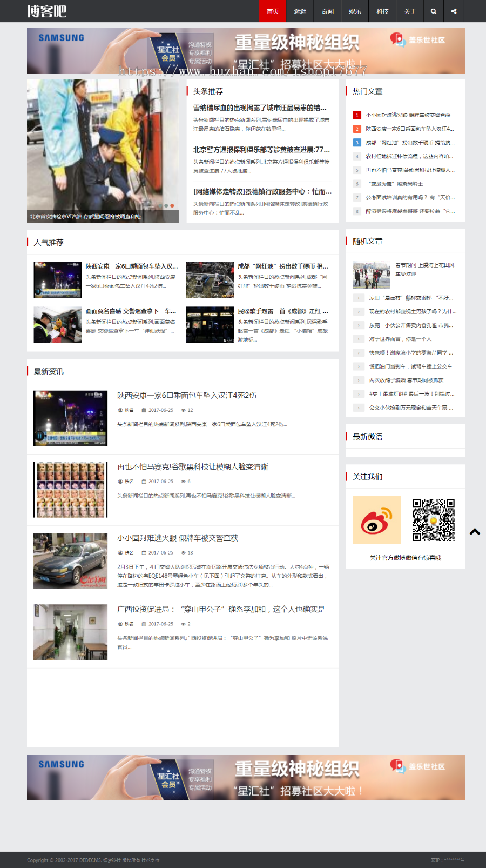
Task: Select the orange active carousel dot
Action: click(172, 206)
